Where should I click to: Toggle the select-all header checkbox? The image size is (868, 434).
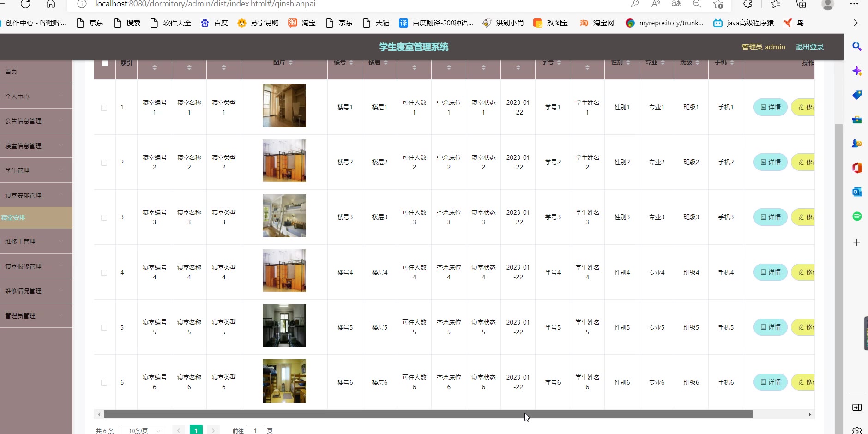[105, 64]
